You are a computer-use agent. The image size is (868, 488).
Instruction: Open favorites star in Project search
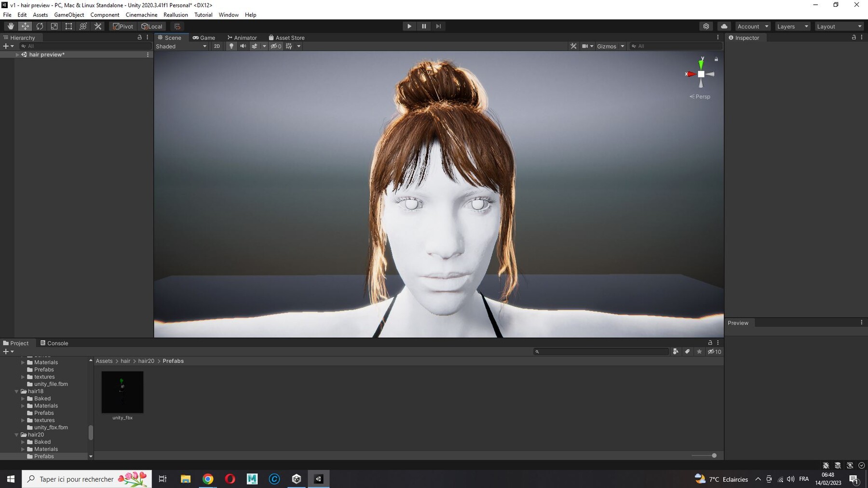point(699,352)
